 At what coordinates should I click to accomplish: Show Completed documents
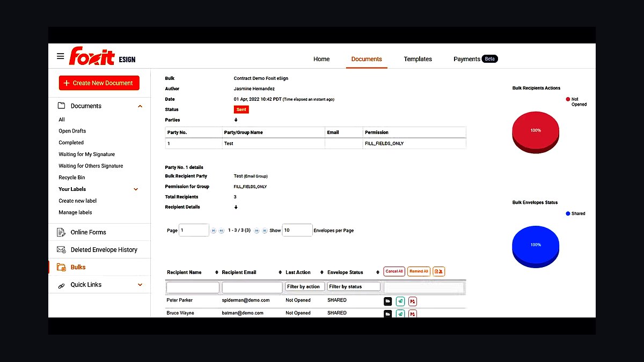click(71, 143)
